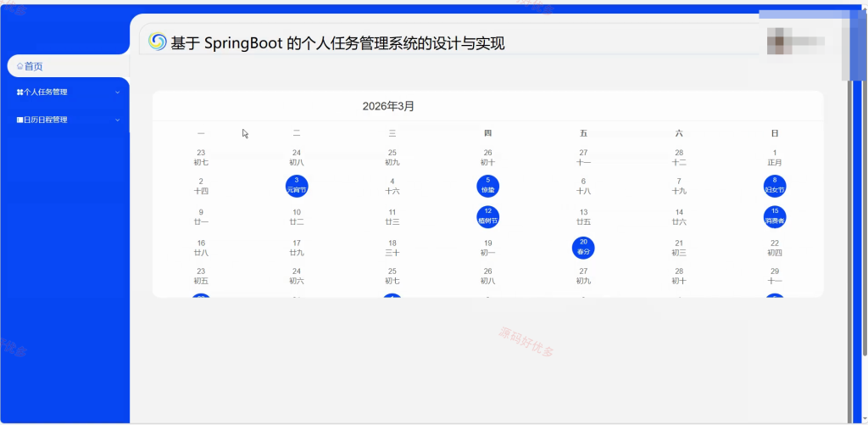Image resolution: width=868 pixels, height=425 pixels.
Task: Click date 23 labeled 初五
Action: (x=201, y=276)
